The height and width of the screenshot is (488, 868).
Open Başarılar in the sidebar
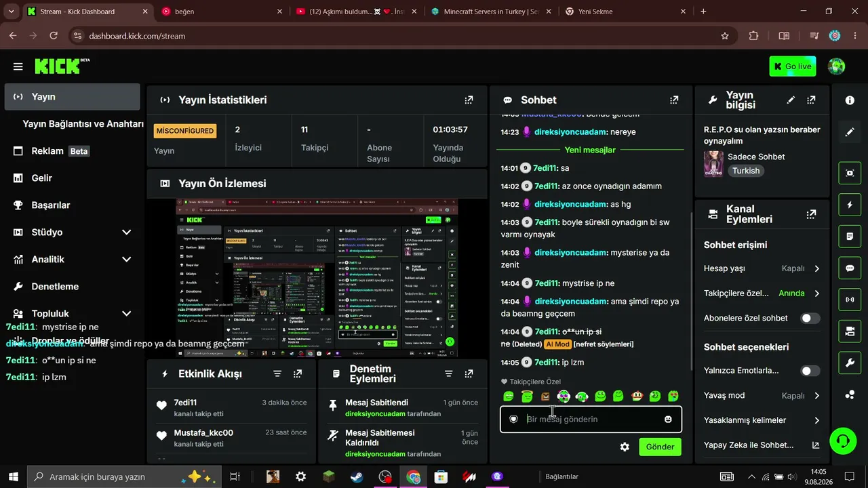(x=73, y=205)
